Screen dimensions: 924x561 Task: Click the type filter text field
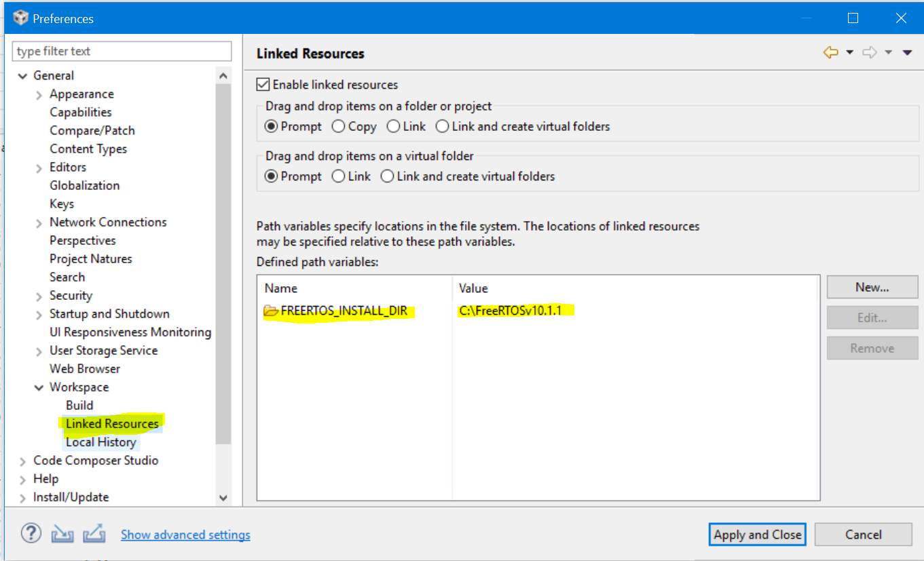tap(122, 52)
